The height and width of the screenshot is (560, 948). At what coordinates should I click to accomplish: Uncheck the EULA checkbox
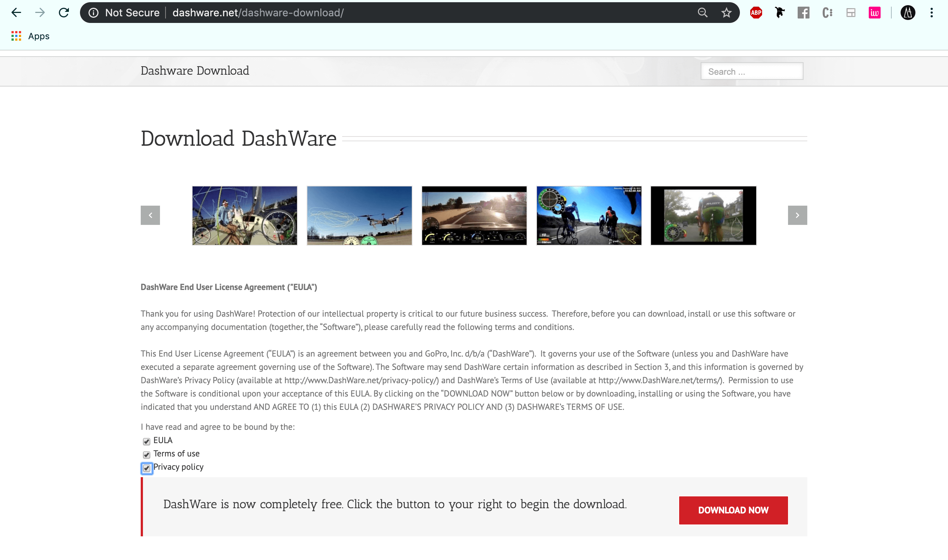click(x=147, y=441)
